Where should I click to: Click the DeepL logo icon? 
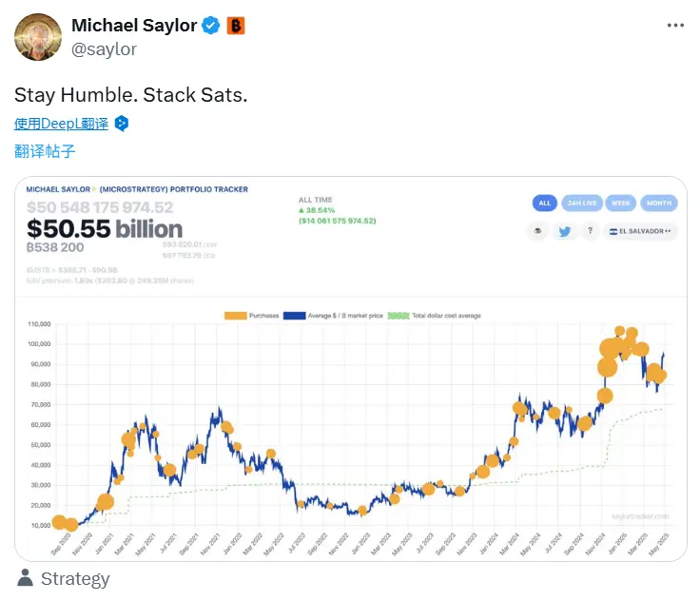pyautogui.click(x=121, y=124)
